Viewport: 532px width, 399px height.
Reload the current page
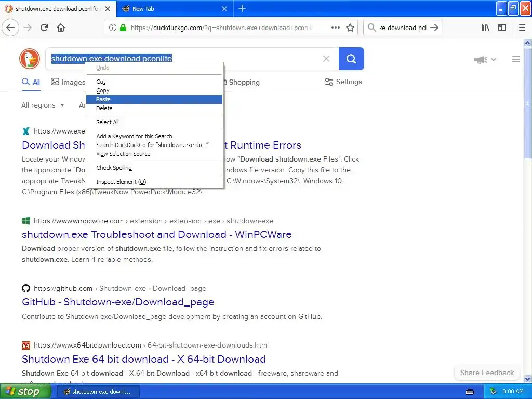pyautogui.click(x=44, y=28)
